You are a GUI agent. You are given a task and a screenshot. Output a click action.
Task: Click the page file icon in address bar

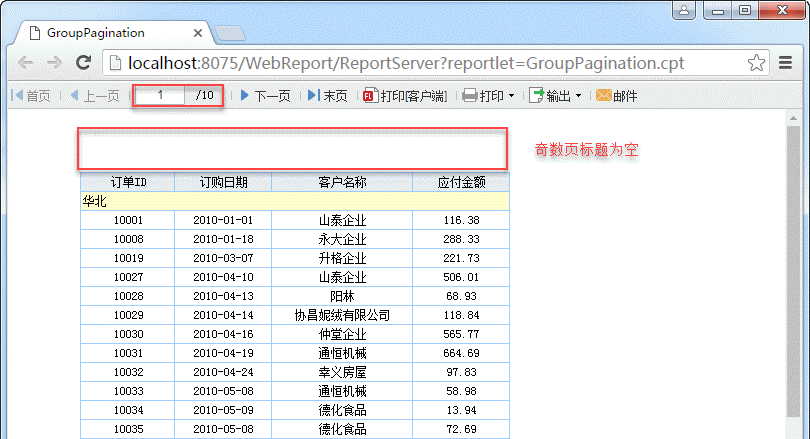116,63
